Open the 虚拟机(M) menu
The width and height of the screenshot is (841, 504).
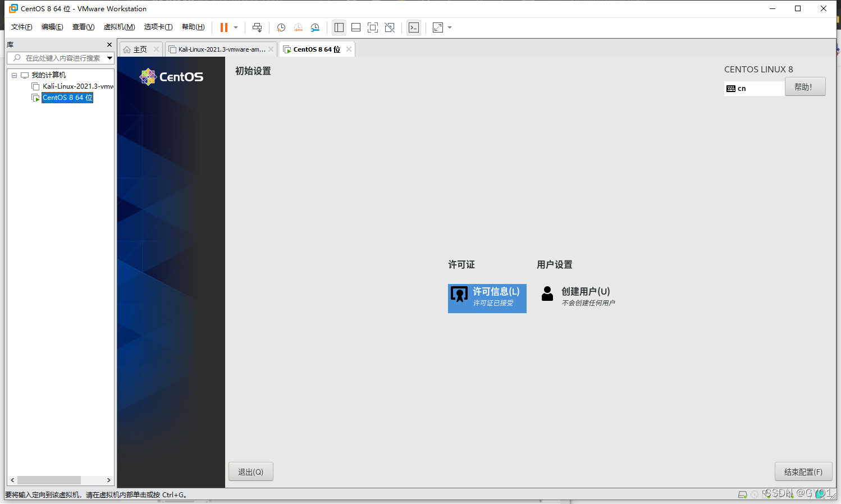(x=119, y=26)
